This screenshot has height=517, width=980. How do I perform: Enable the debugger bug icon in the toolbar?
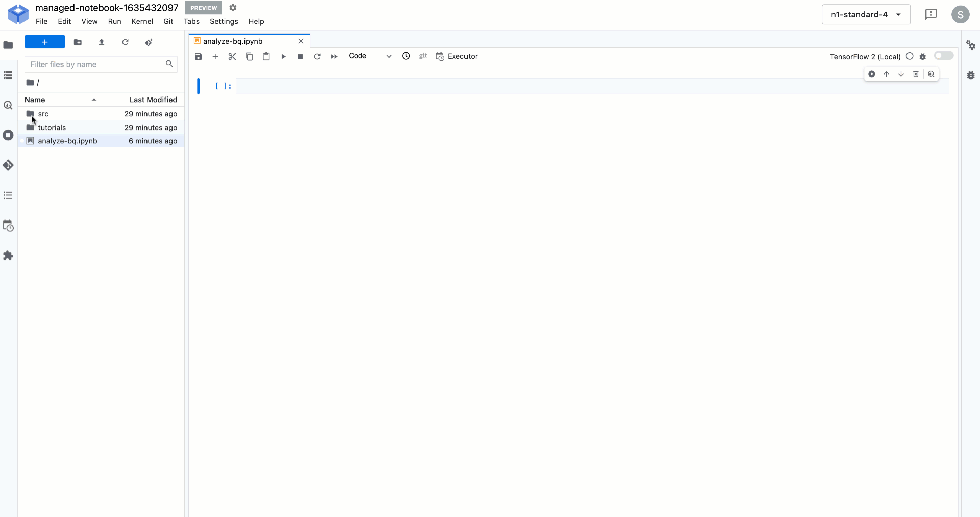click(923, 56)
